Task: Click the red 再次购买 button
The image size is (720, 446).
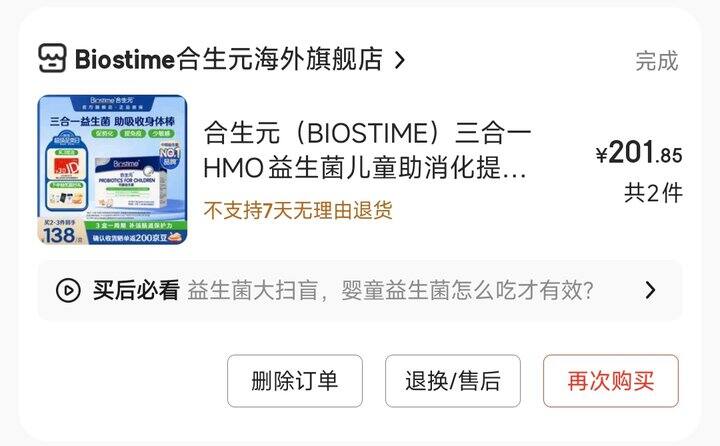Action: click(611, 381)
